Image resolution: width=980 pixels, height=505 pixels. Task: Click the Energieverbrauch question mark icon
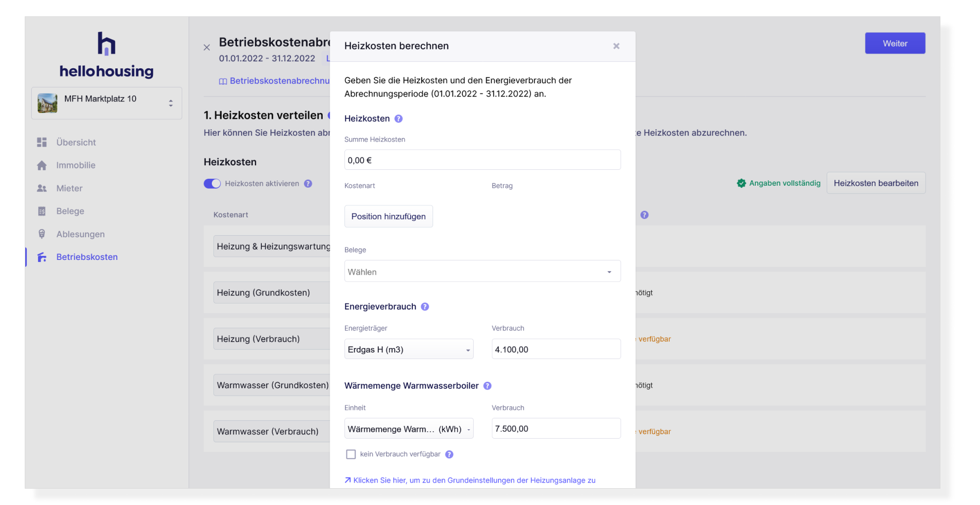(x=425, y=306)
